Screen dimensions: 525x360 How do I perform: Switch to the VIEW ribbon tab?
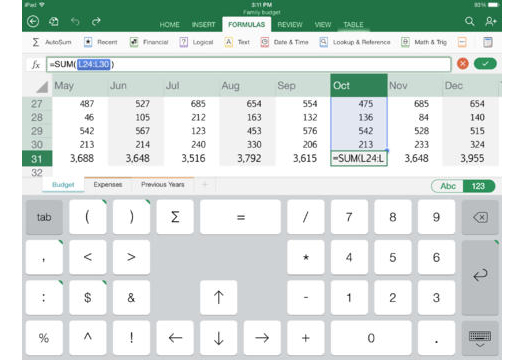(323, 25)
